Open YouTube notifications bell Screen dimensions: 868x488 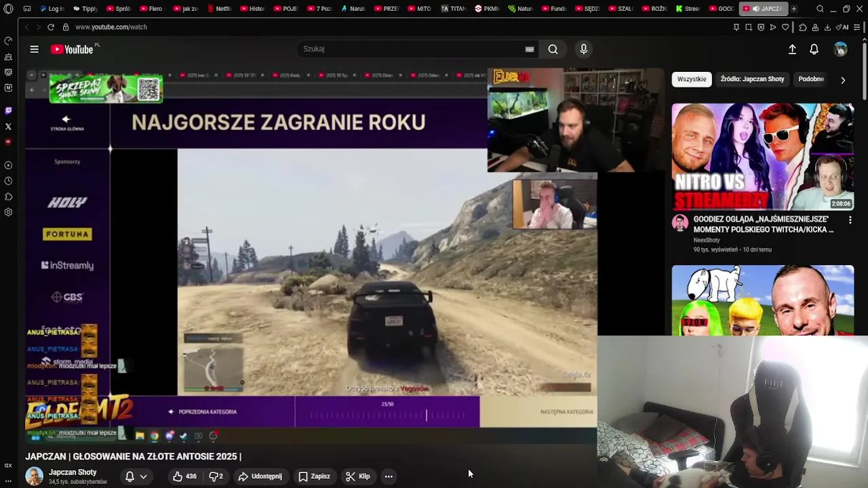(814, 49)
